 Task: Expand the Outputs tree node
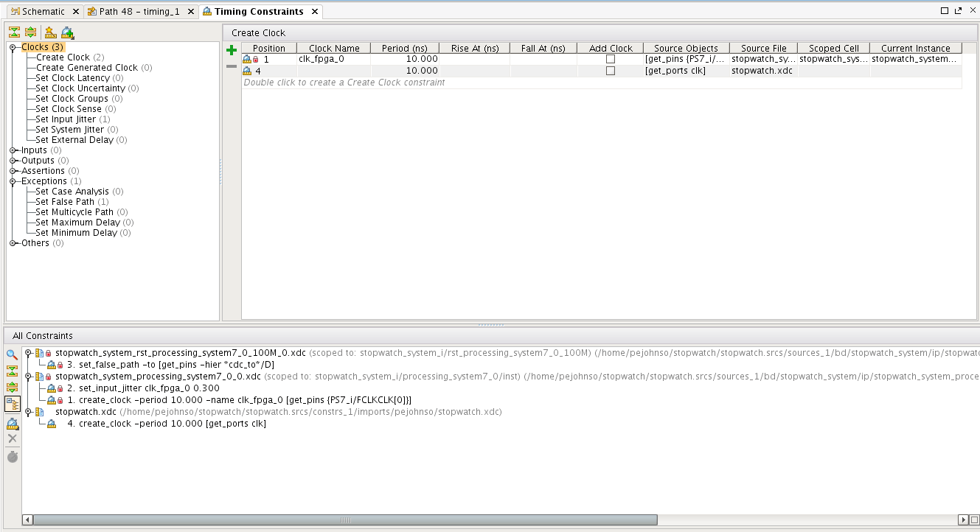click(x=13, y=161)
